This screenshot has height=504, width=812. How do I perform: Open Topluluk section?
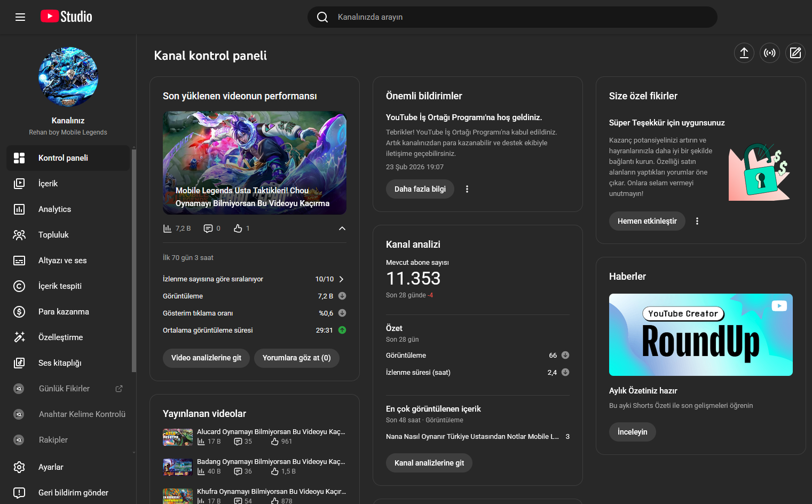68,235
